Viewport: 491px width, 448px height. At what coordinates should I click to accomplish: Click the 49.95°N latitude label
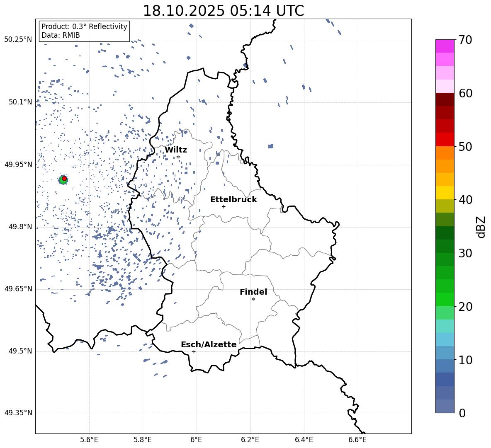[18, 165]
